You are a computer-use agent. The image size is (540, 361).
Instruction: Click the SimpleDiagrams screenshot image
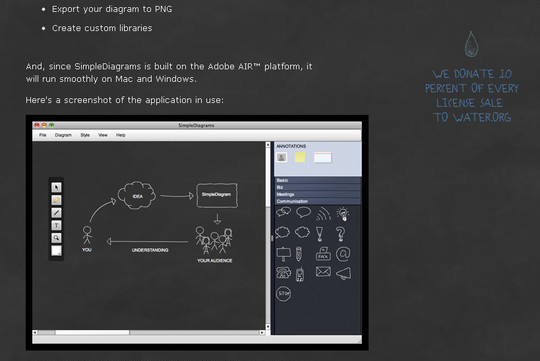tap(197, 233)
